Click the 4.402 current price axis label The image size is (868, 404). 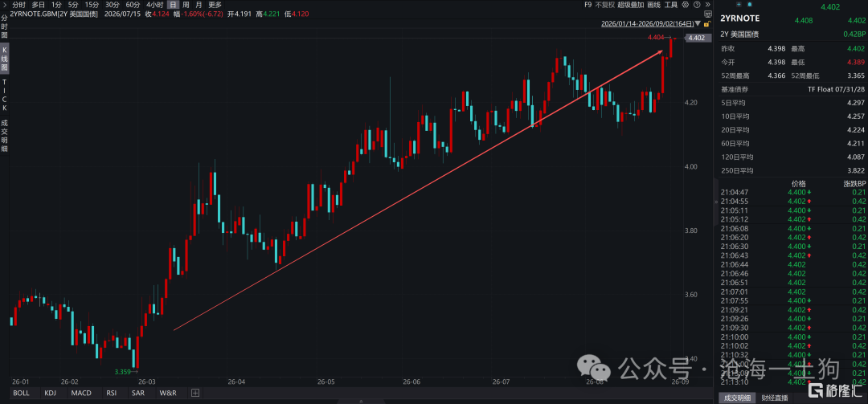pos(698,39)
